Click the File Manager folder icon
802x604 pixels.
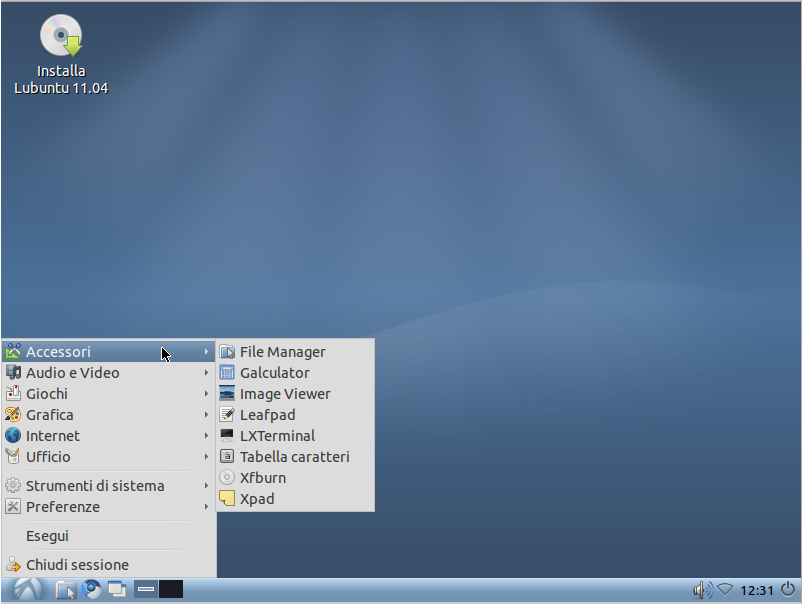pyautogui.click(x=227, y=352)
